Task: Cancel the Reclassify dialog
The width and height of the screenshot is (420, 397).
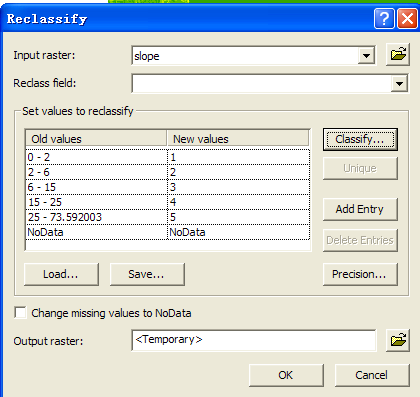Action: coord(372,375)
